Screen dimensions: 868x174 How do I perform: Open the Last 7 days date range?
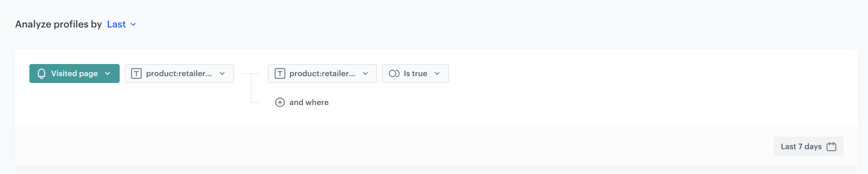[x=808, y=147]
